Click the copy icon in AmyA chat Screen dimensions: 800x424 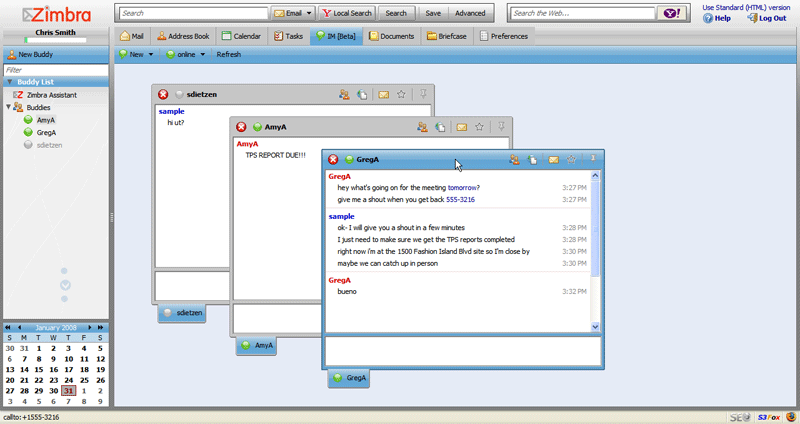440,127
